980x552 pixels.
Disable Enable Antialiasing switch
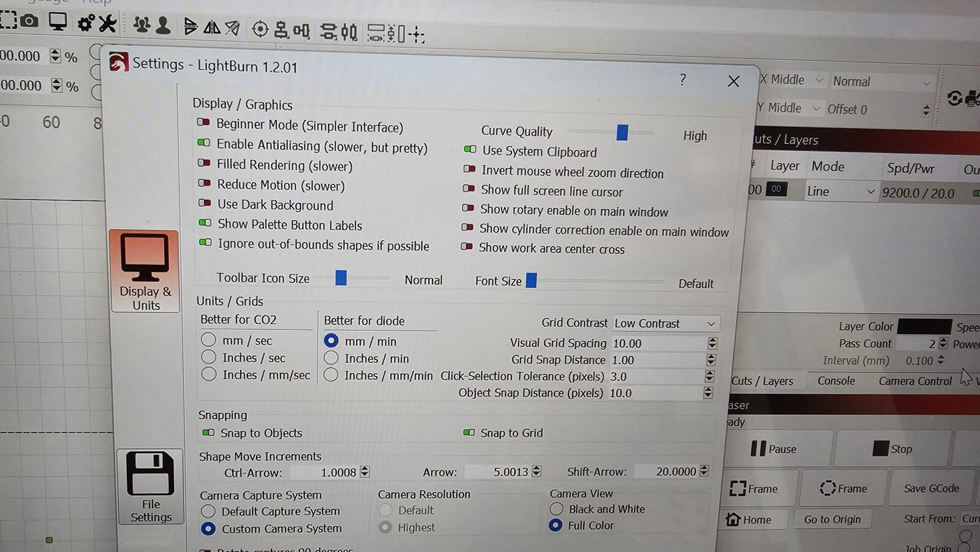tap(203, 143)
